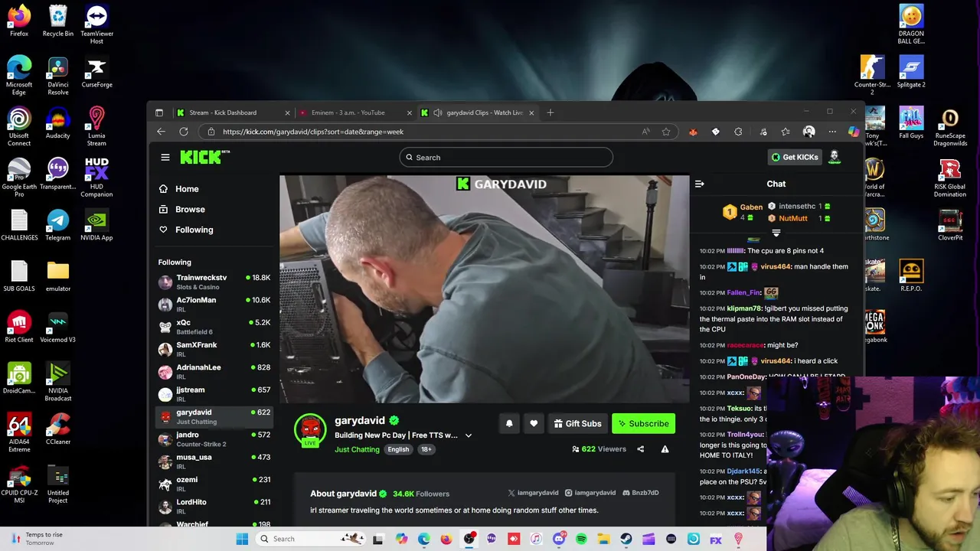Follow garydavid with the heart button
This screenshot has width=980, height=551.
point(534,423)
